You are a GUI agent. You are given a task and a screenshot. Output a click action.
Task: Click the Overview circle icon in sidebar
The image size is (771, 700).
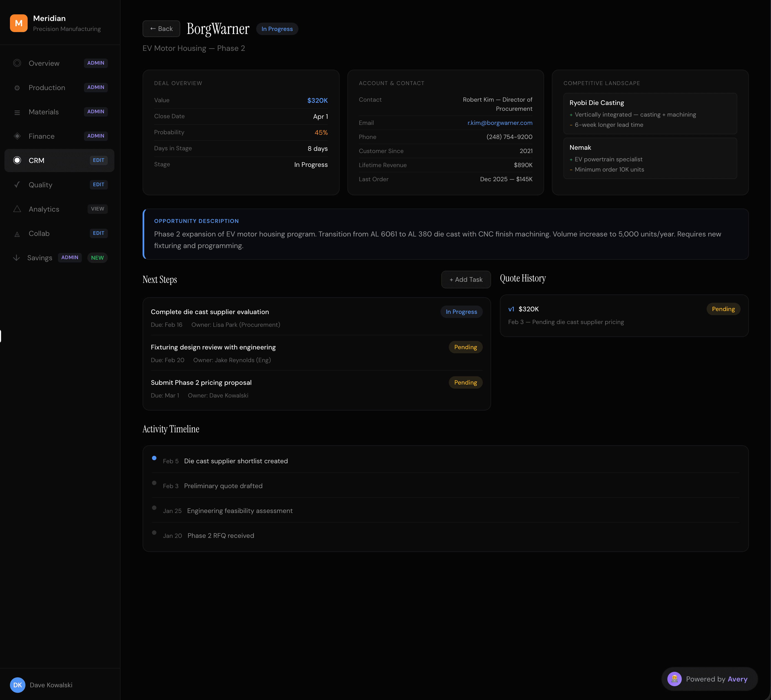pos(17,63)
